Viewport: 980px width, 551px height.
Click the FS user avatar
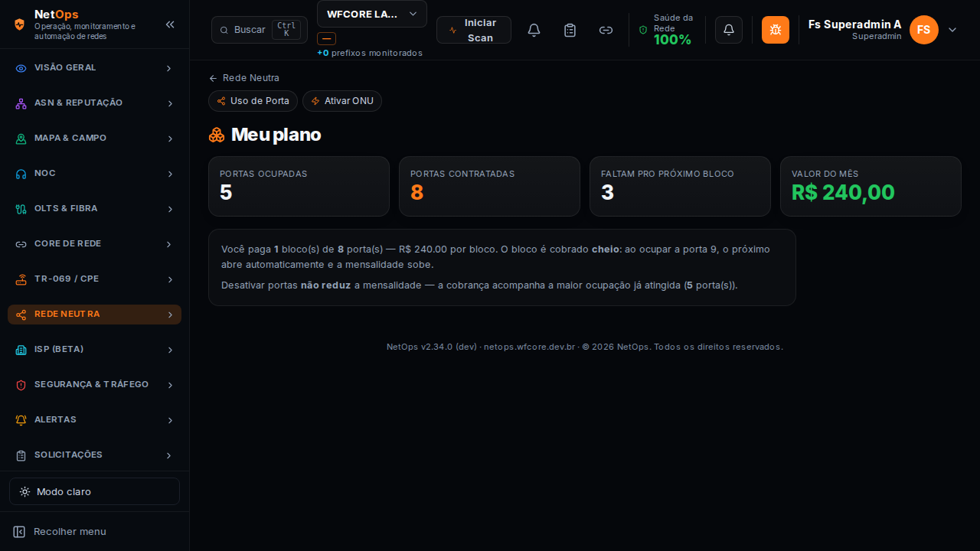tap(924, 30)
